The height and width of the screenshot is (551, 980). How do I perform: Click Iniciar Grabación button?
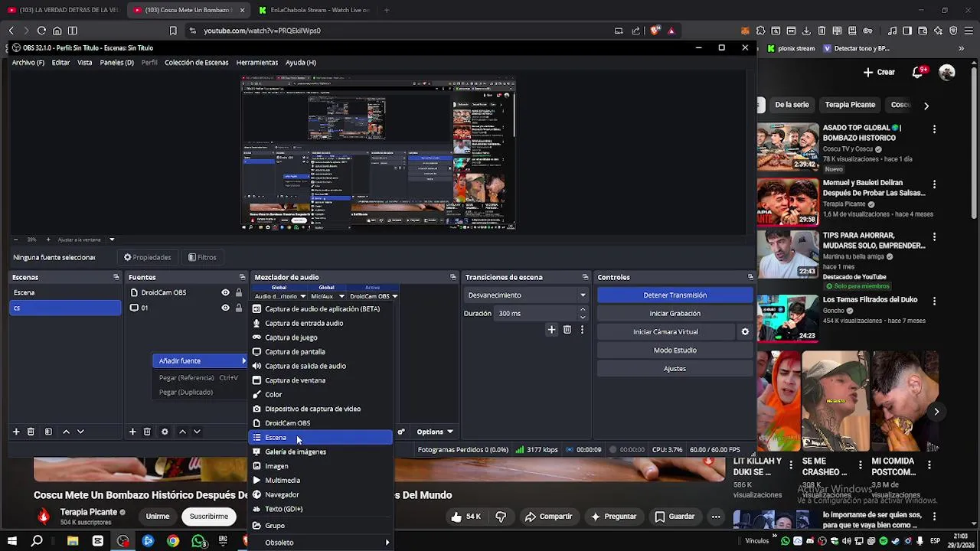(675, 313)
